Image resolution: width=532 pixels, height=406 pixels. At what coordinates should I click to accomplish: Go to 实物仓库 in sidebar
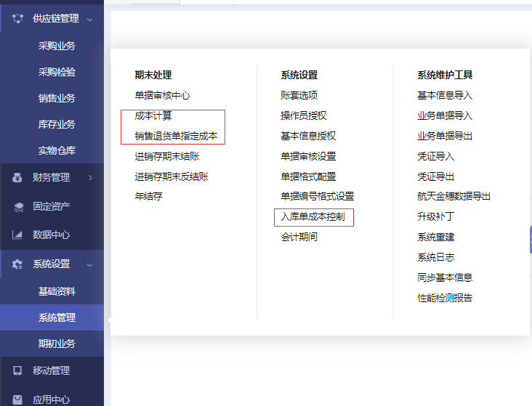57,150
